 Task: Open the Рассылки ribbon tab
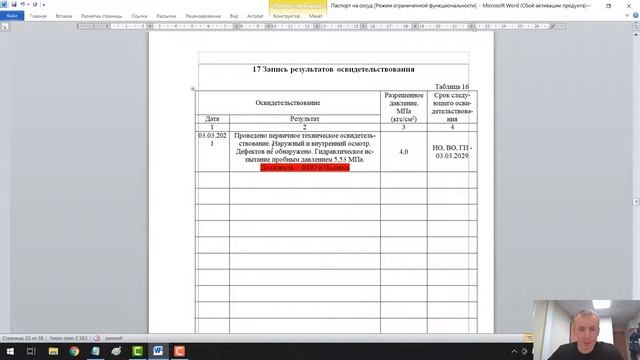pyautogui.click(x=166, y=16)
